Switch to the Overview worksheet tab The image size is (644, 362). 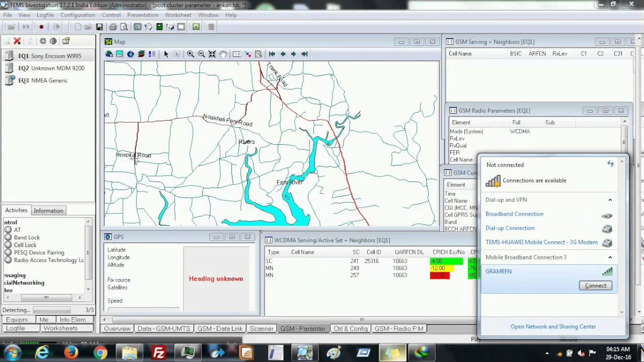pos(117,328)
